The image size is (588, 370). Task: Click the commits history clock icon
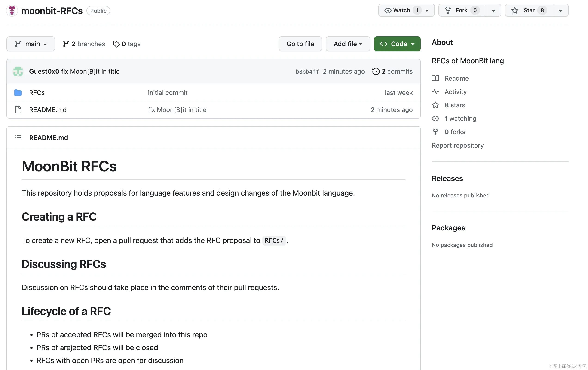(x=376, y=72)
